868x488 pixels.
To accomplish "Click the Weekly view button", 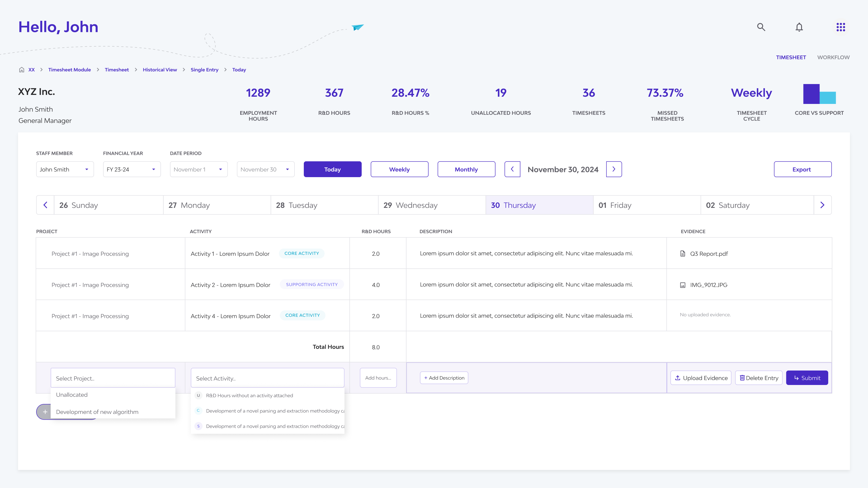I will click(x=400, y=169).
